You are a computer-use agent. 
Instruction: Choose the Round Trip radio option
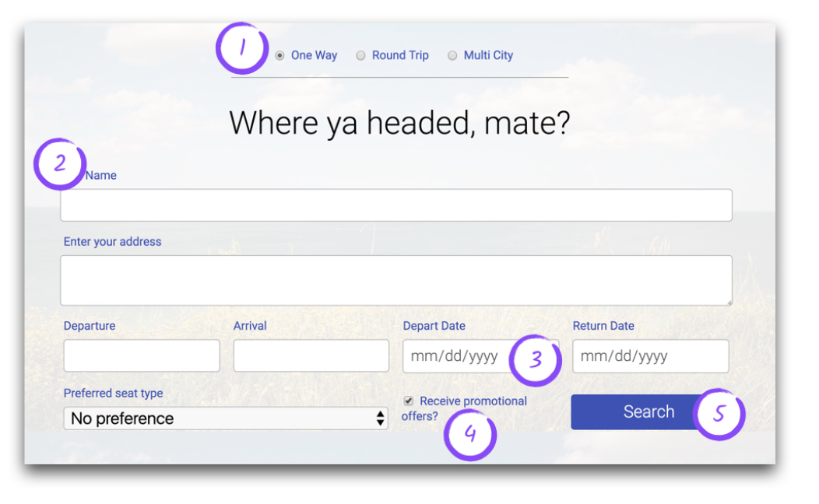tap(360, 55)
